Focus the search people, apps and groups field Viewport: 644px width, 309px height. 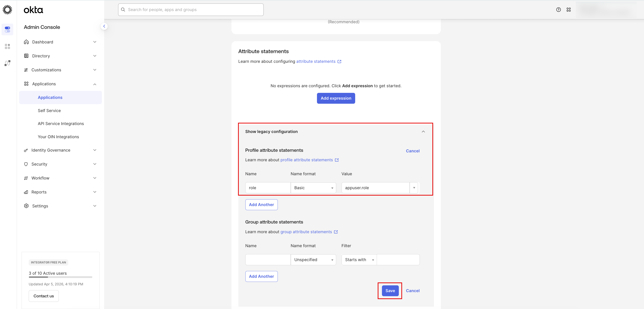pos(191,10)
